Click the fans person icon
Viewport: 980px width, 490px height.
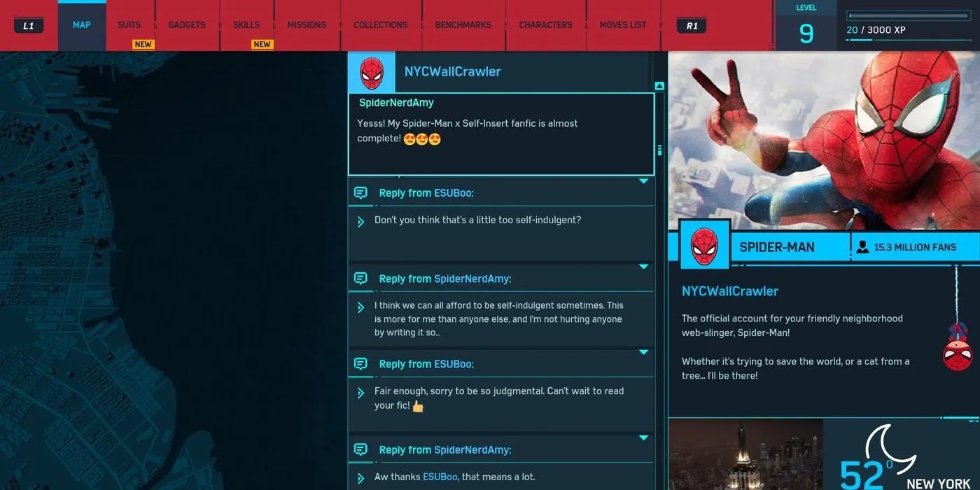pyautogui.click(x=862, y=247)
